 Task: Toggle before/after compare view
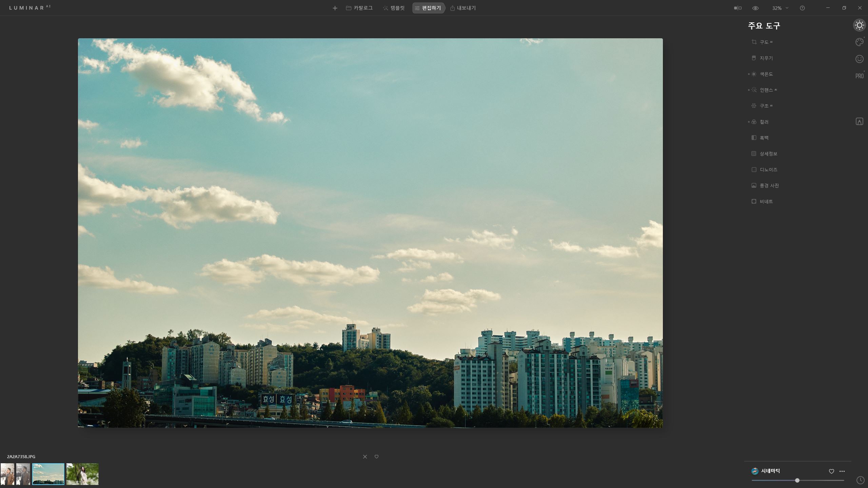pyautogui.click(x=738, y=8)
